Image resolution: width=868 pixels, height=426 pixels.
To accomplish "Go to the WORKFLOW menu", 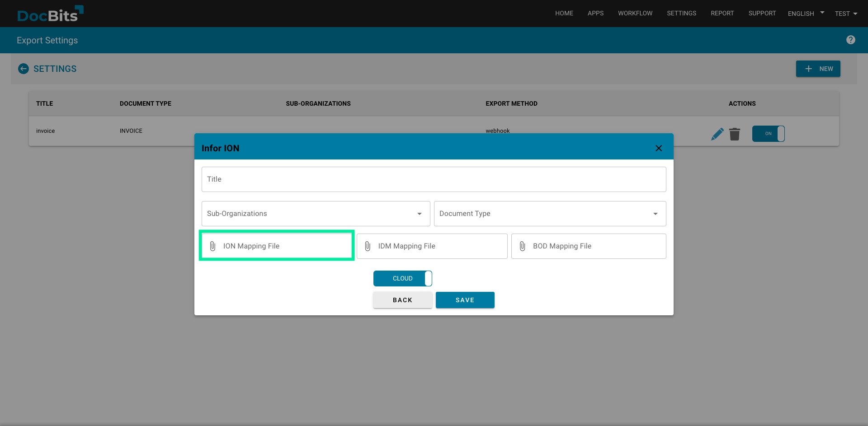I will tap(635, 13).
